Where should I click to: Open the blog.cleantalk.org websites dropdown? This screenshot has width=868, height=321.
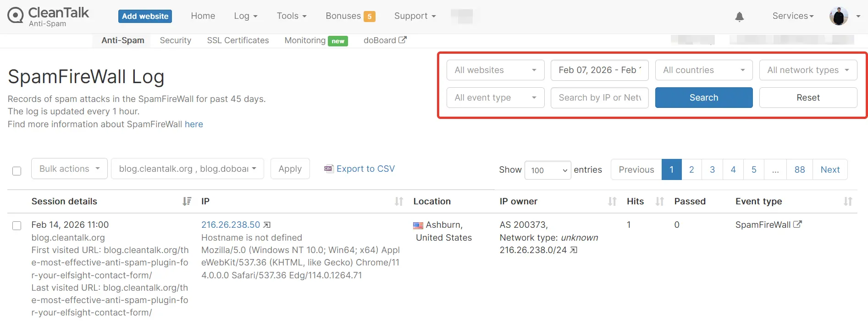pyautogui.click(x=188, y=169)
